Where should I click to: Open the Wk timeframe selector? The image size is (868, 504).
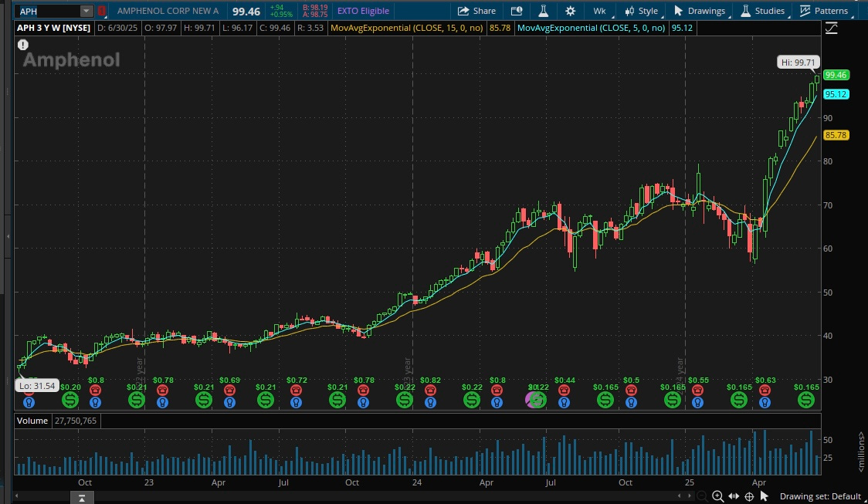tap(600, 11)
